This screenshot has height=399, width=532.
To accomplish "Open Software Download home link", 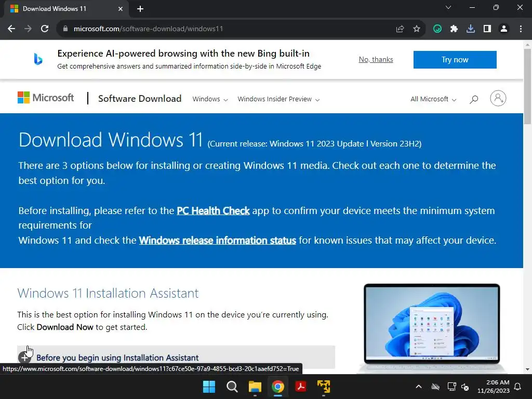I will click(140, 98).
